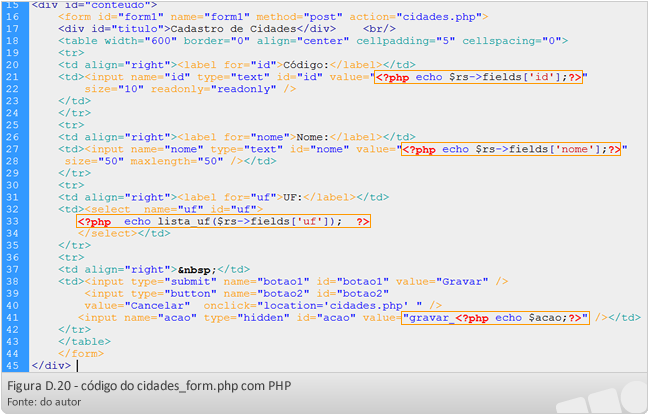The image size is (649, 415).
Task: Click the </form> closing tag
Action: pos(81,354)
